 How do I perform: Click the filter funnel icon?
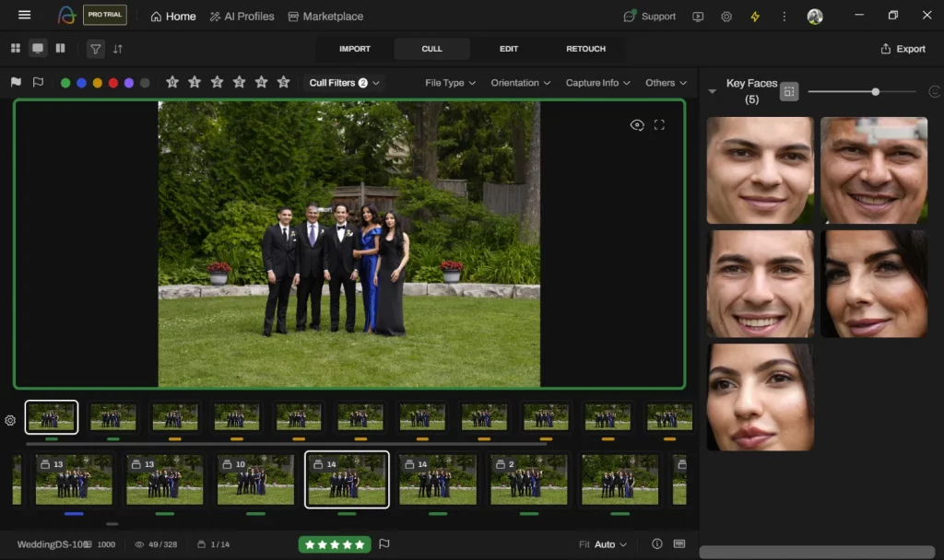(x=95, y=48)
